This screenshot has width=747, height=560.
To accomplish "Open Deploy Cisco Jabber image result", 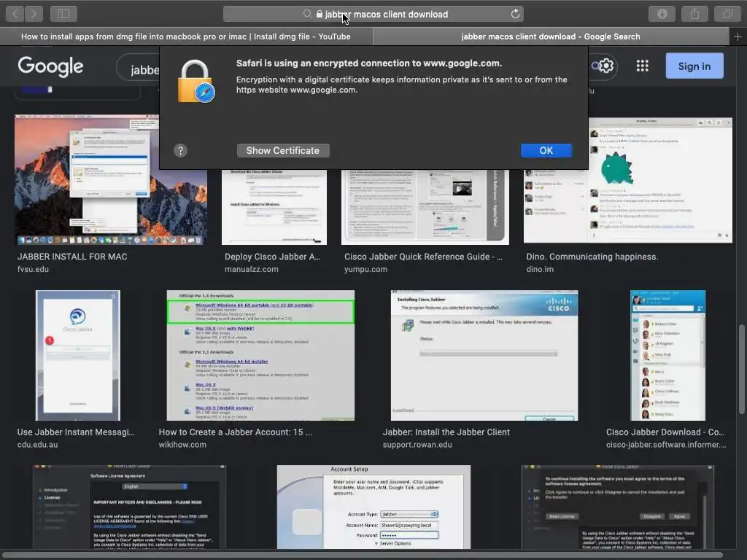I will [274, 206].
